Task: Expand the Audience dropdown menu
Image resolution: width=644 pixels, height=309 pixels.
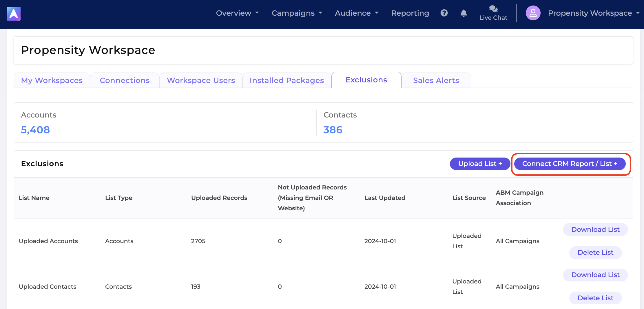Action: (357, 13)
